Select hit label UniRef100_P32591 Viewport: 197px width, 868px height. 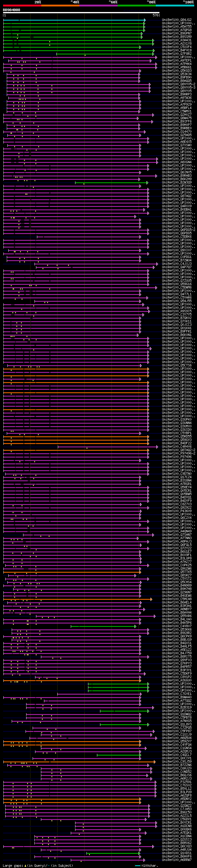tap(177, 782)
